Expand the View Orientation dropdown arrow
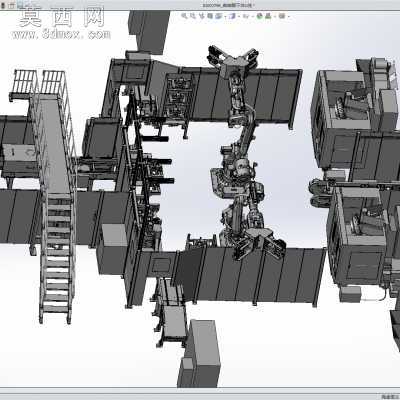This screenshot has height=400, width=400. click(226, 16)
